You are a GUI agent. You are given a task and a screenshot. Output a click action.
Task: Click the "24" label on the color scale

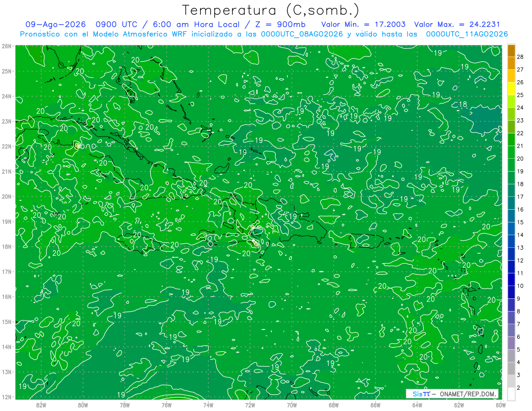(520, 108)
